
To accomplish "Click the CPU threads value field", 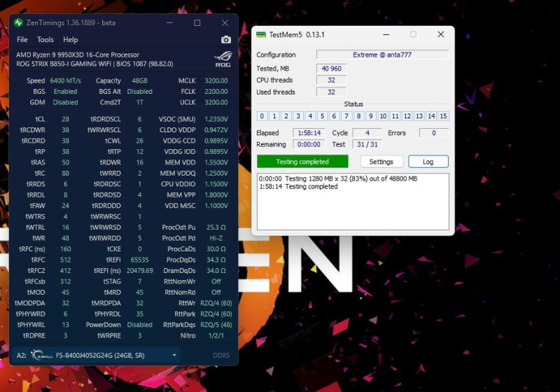I will pos(331,80).
